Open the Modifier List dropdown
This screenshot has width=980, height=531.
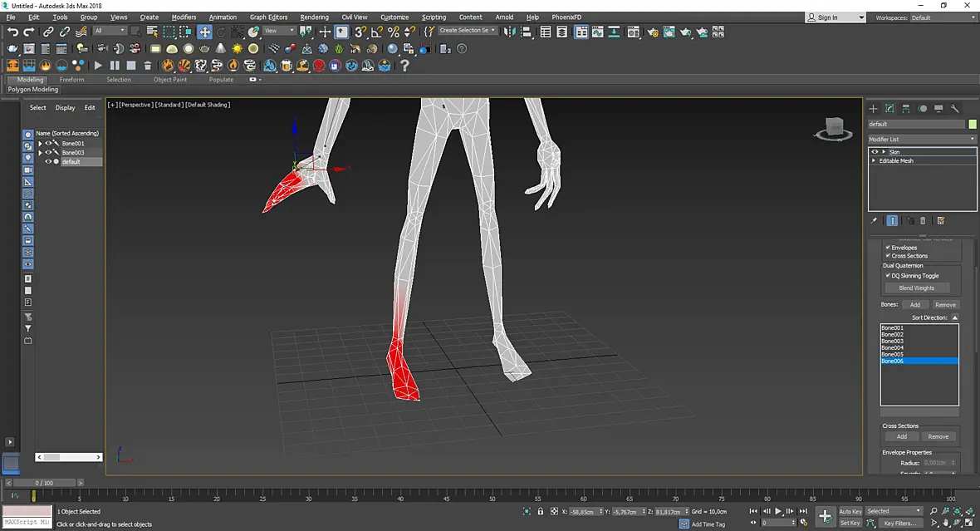pos(922,140)
